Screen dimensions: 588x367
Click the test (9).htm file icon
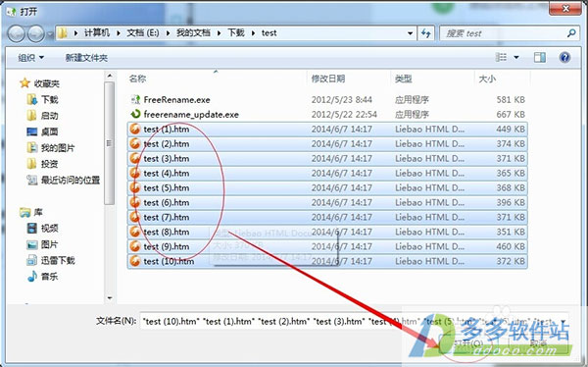[134, 246]
